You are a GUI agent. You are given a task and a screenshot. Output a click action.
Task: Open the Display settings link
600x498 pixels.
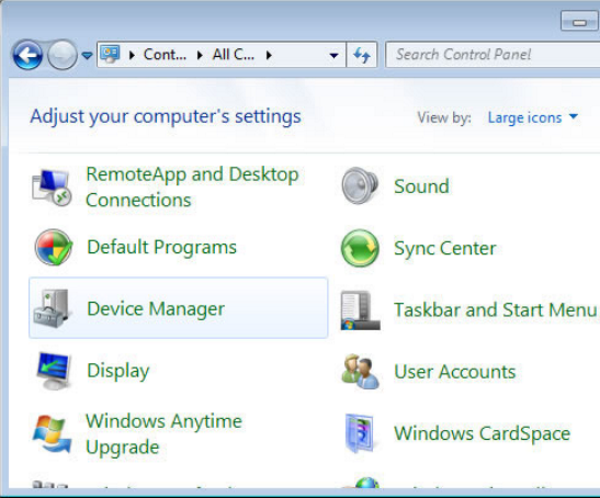coord(118,371)
